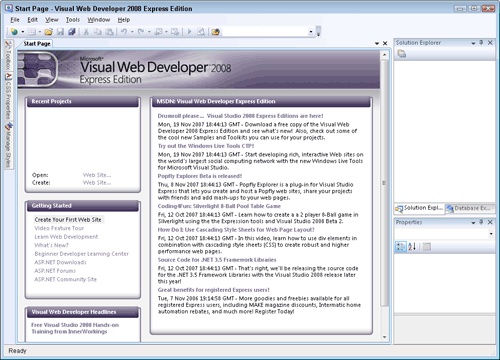Click the Undo arrow icon
The width and height of the screenshot is (500, 360).
pos(124,32)
